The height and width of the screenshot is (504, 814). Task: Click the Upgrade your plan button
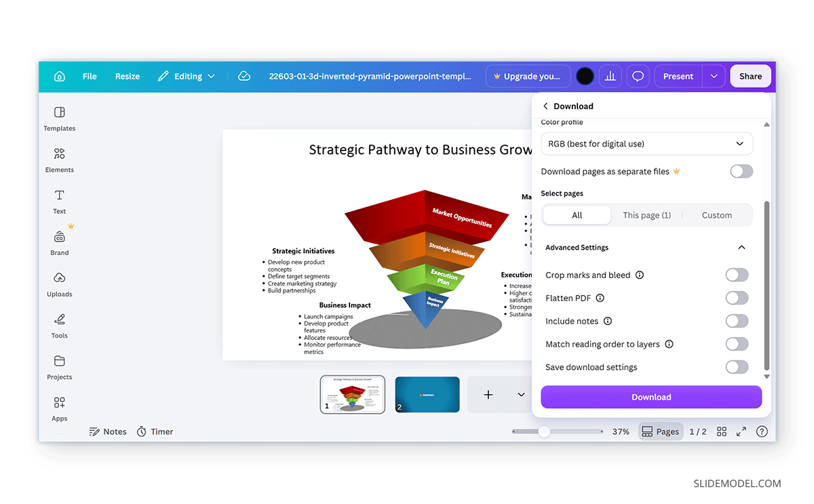click(528, 77)
